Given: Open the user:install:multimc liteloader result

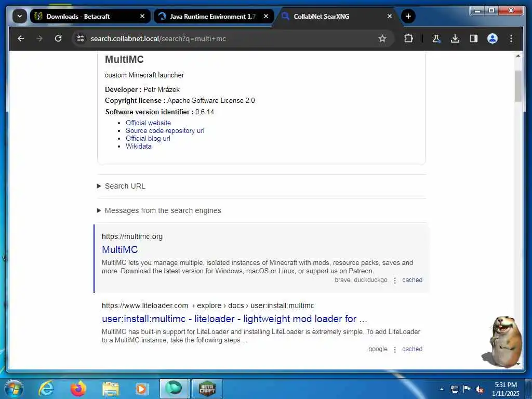Looking at the screenshot, I should (x=234, y=319).
